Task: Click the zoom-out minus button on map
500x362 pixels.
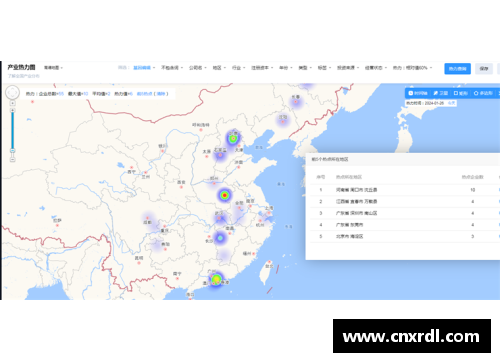Action: (x=13, y=160)
